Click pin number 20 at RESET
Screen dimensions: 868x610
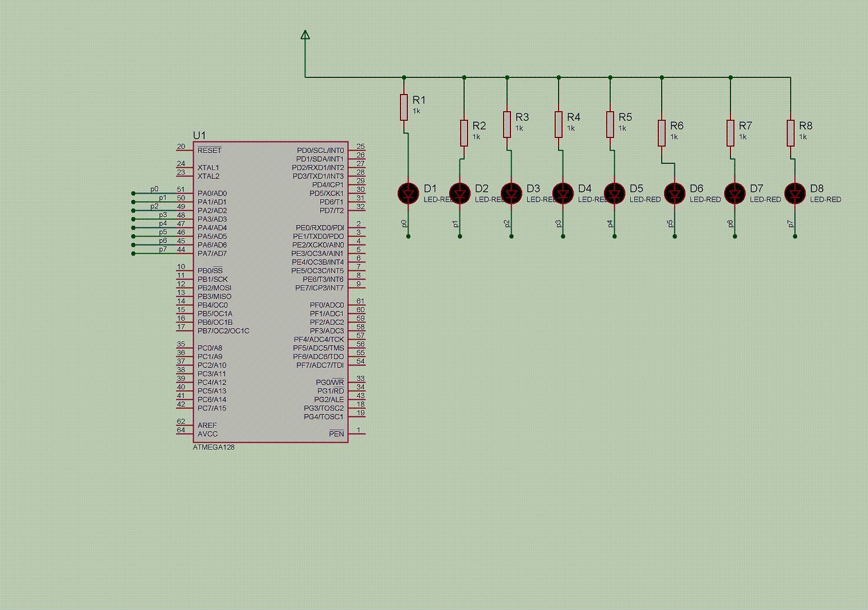181,147
